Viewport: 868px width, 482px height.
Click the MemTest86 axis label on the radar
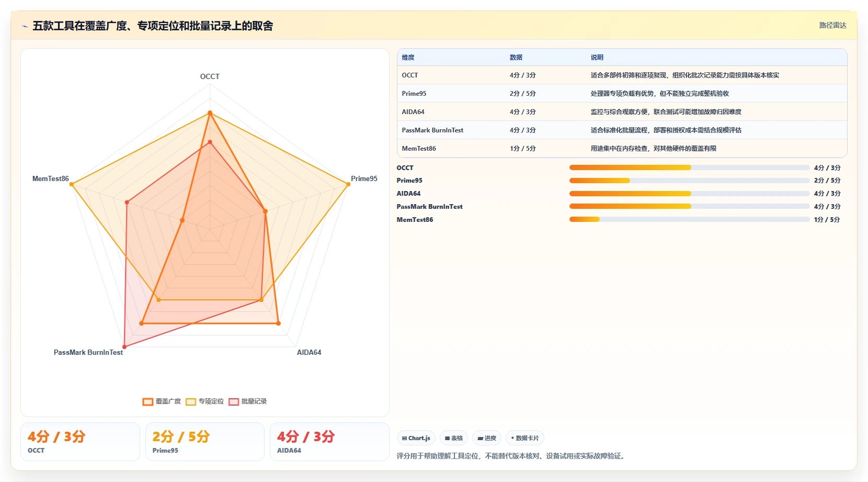pos(51,178)
